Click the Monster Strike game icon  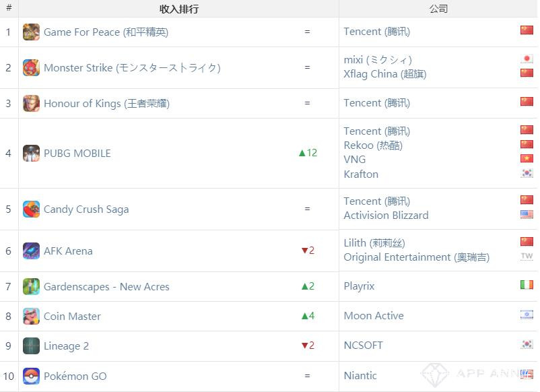[x=31, y=67]
